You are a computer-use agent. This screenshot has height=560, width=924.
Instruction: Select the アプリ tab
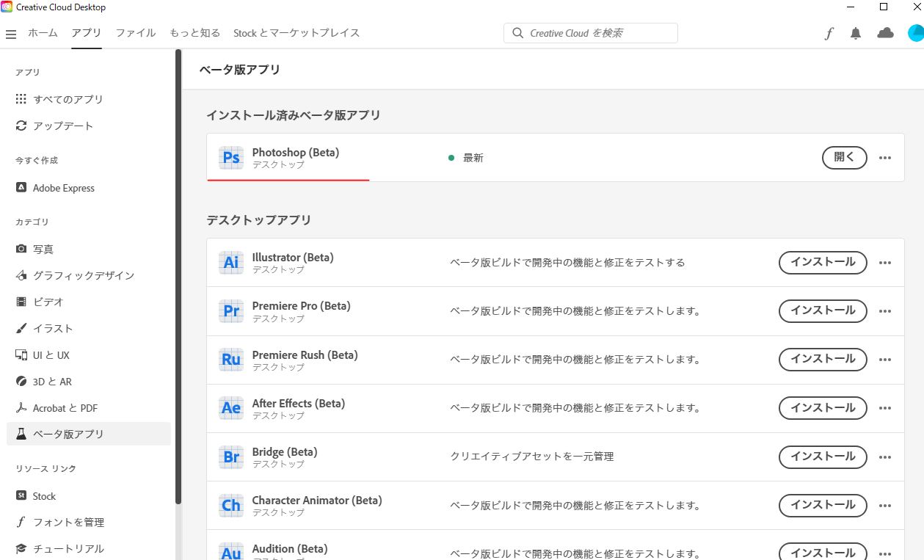(87, 33)
